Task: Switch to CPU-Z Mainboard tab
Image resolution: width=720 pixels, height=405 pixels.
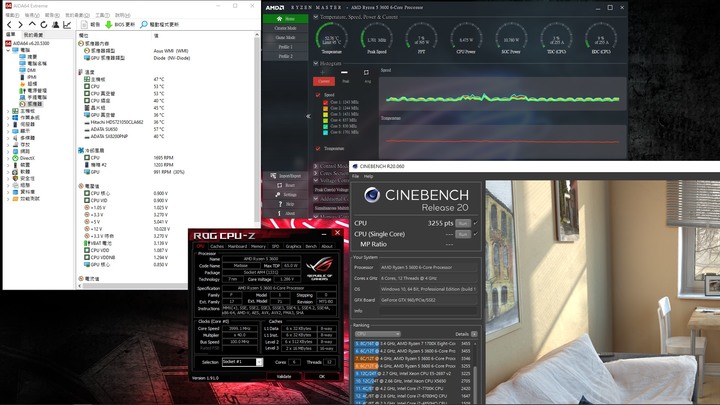Action: 237,247
